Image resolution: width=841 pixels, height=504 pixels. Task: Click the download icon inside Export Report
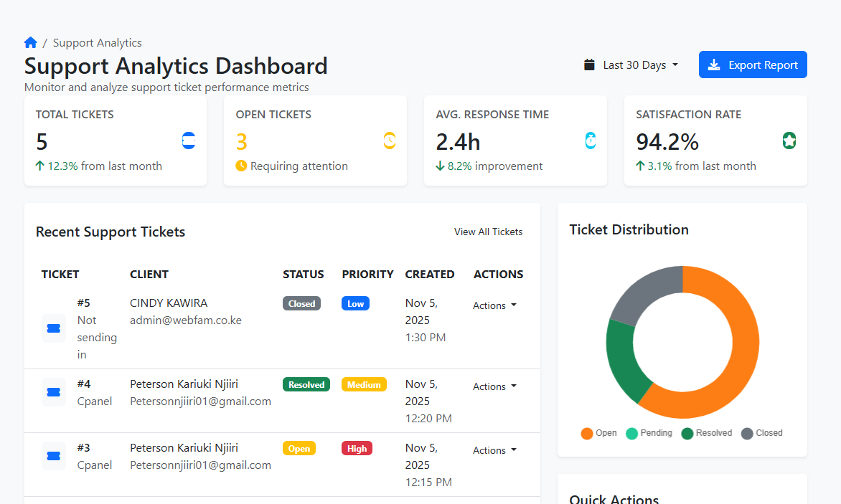[x=714, y=65]
